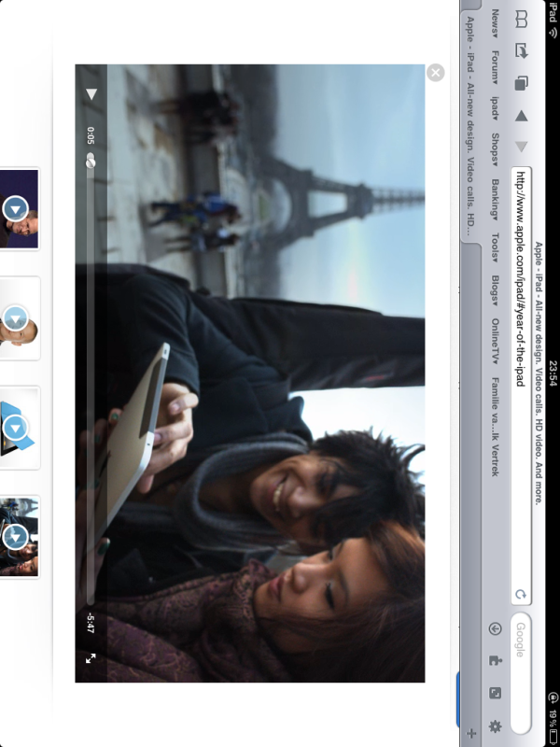Open the News bookmarks dropdown

point(496,23)
